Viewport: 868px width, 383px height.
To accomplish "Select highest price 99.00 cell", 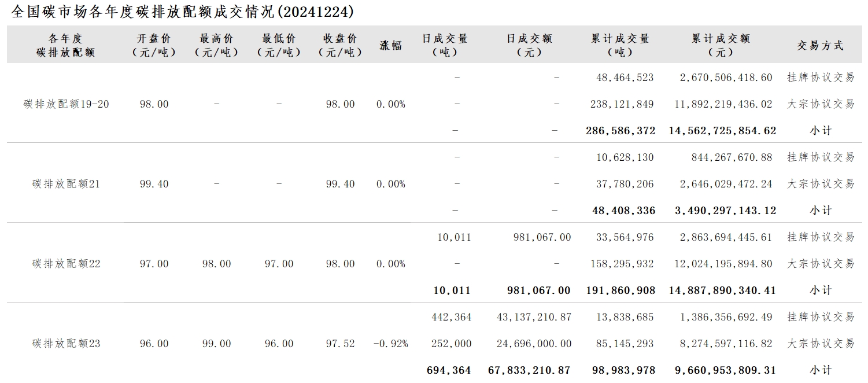I will pyautogui.click(x=217, y=344).
